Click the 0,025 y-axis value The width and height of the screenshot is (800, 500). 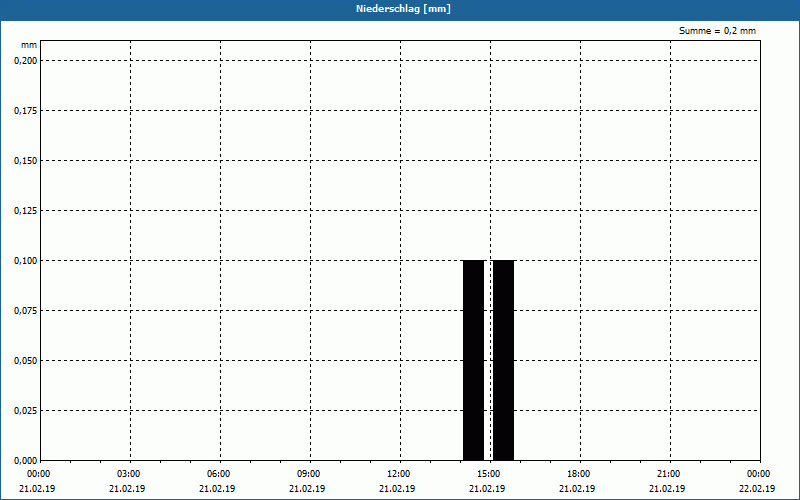pyautogui.click(x=26, y=411)
